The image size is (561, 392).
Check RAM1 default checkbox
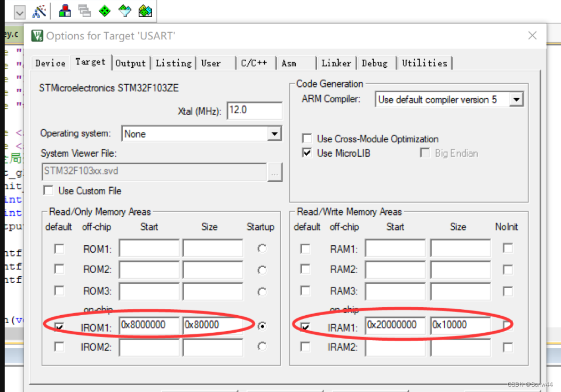pyautogui.click(x=305, y=249)
